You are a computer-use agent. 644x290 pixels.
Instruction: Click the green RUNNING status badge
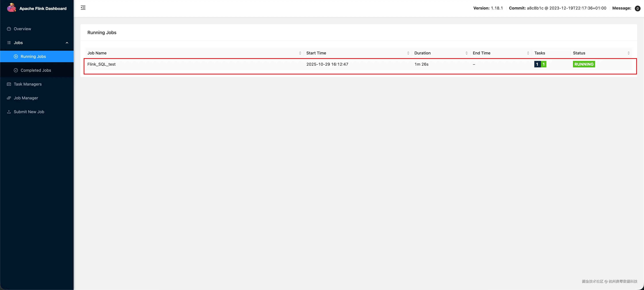[584, 64]
